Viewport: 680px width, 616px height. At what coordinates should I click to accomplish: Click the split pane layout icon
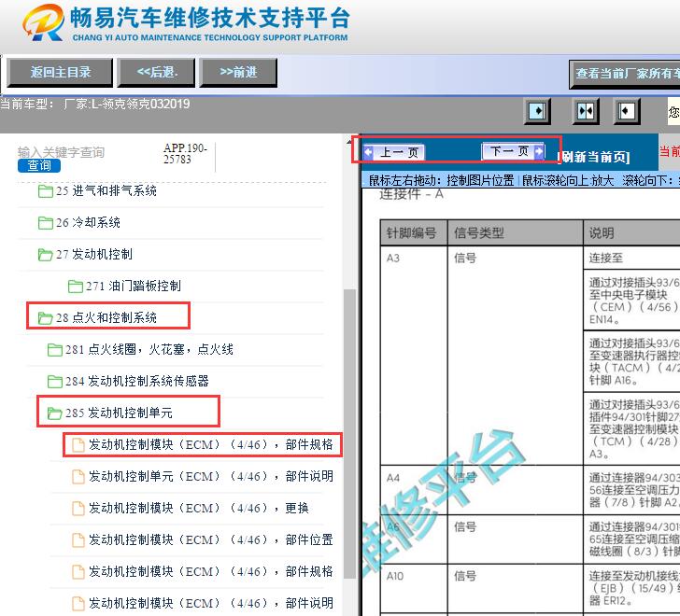tap(586, 111)
